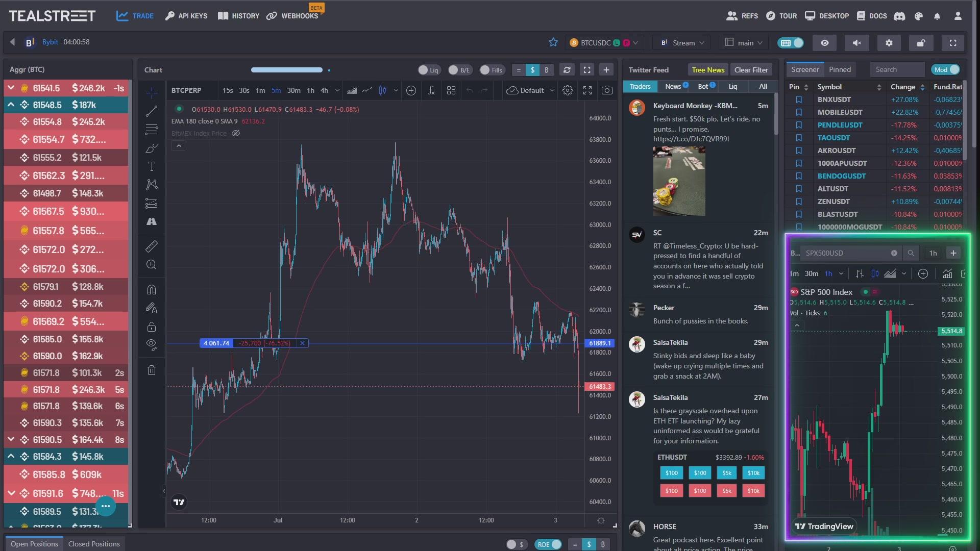The height and width of the screenshot is (551, 980).
Task: Favorite BTCUSDC with the star icon
Action: tap(553, 42)
